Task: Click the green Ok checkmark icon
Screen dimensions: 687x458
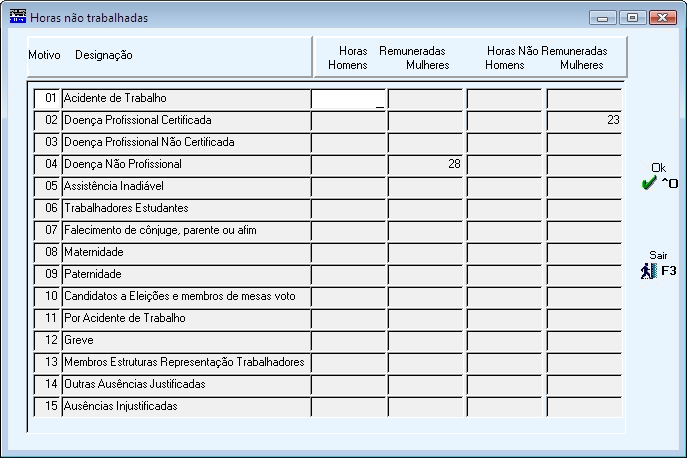Action: point(648,183)
